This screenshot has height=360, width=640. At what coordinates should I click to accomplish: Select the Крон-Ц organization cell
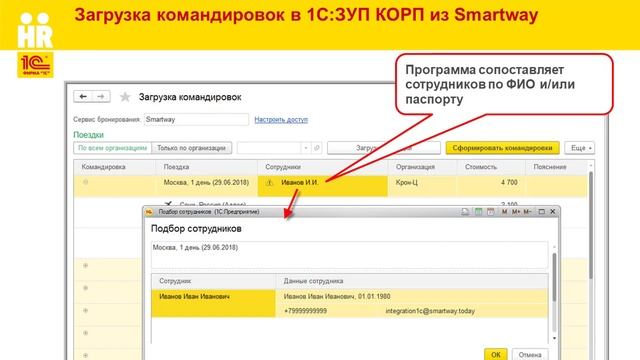pyautogui.click(x=422, y=186)
